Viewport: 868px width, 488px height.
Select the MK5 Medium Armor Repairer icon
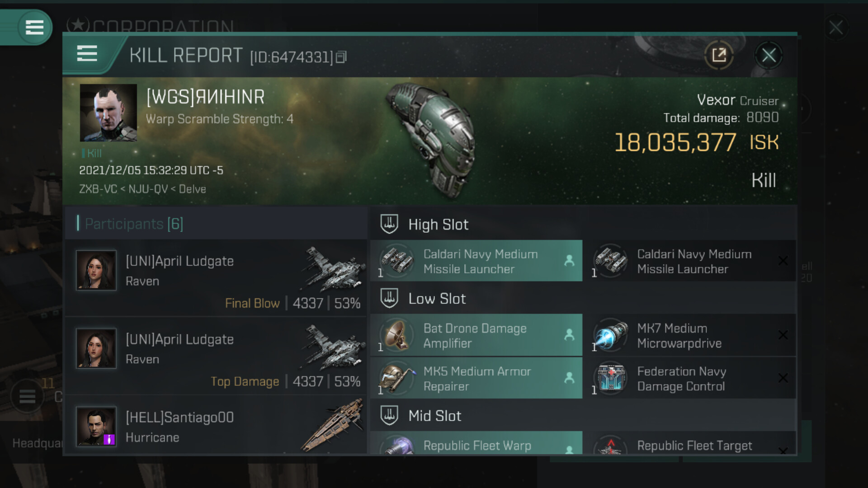(x=396, y=379)
